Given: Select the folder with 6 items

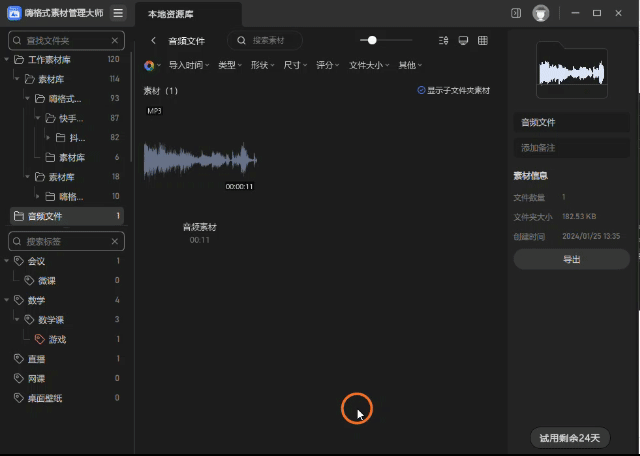Looking at the screenshot, I should [x=67, y=157].
